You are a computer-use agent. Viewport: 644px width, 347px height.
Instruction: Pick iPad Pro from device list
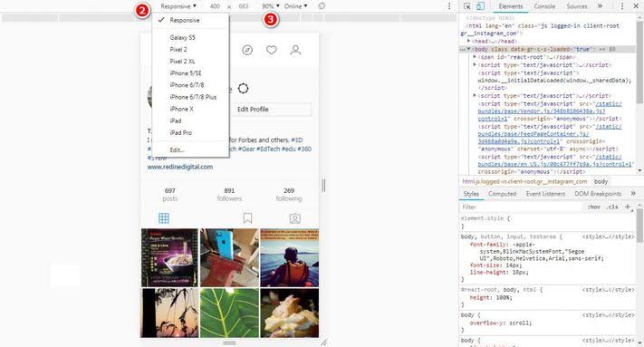(181, 132)
